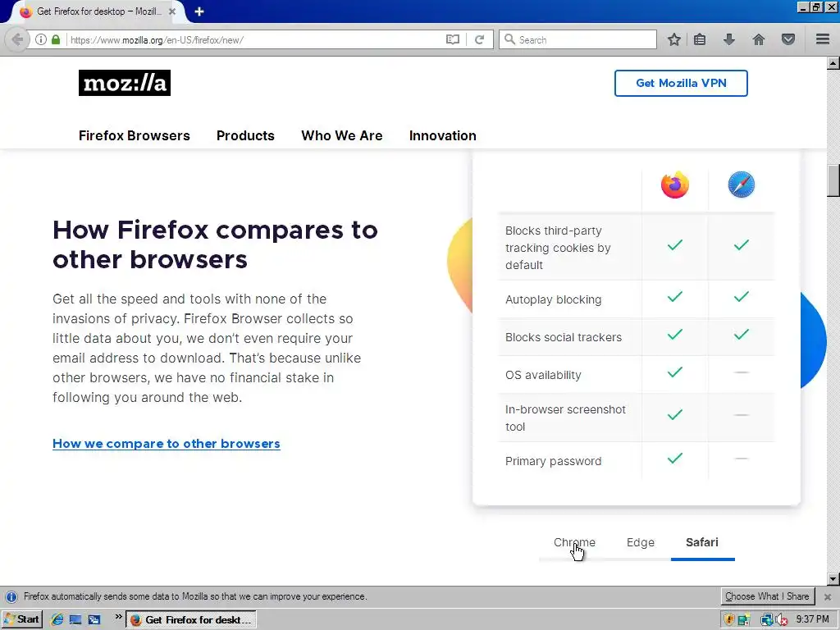Switch comparison to Edge tab

pos(640,542)
